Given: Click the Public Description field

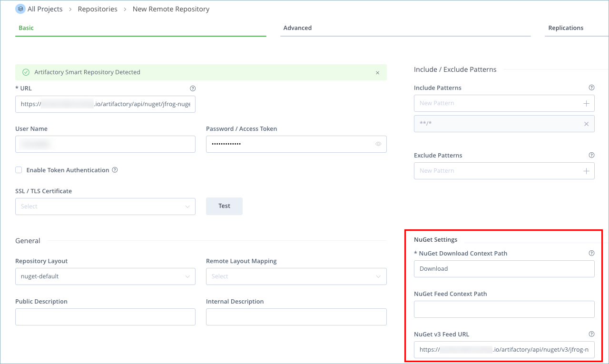Looking at the screenshot, I should (105, 317).
